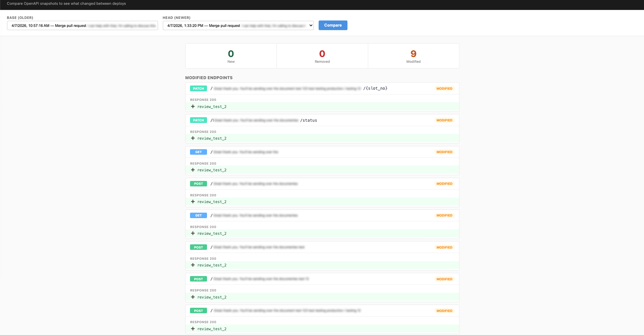Image resolution: width=644 pixels, height=335 pixels.
Task: Click the second GET method badge
Action: pyautogui.click(x=198, y=215)
